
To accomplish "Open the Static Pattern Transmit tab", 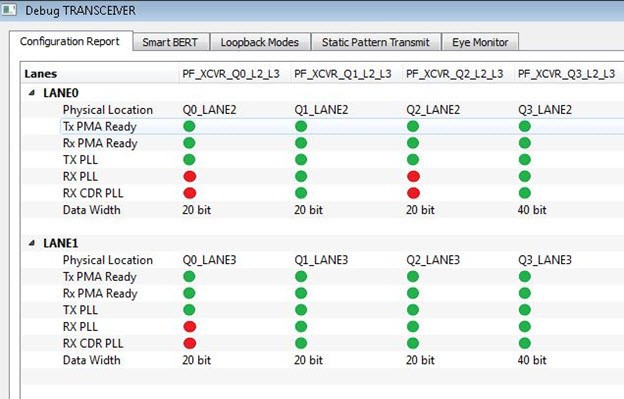I will tap(376, 42).
